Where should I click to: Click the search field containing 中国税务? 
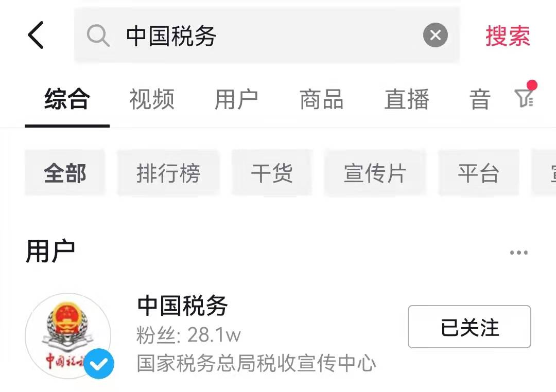pyautogui.click(x=267, y=35)
